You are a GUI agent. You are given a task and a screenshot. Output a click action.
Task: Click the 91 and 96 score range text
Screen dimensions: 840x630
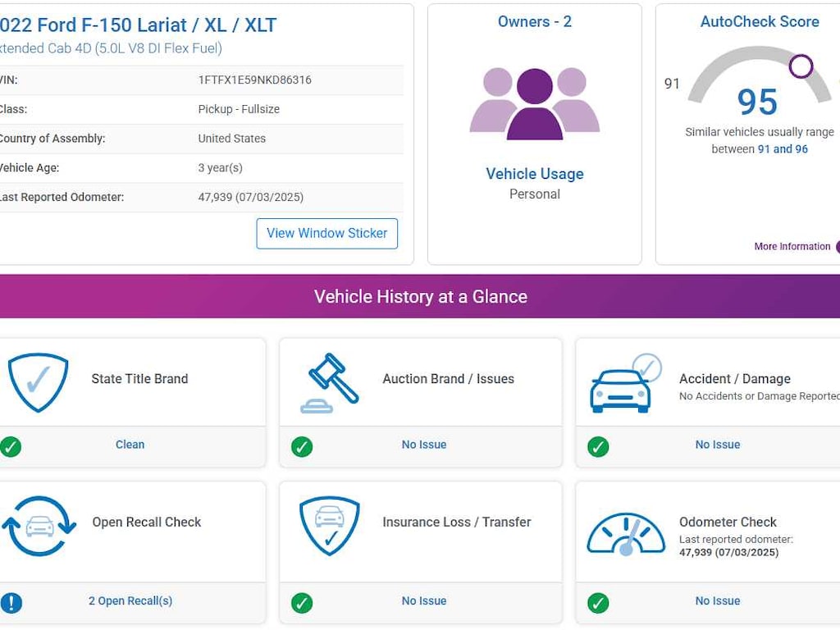[x=783, y=149]
